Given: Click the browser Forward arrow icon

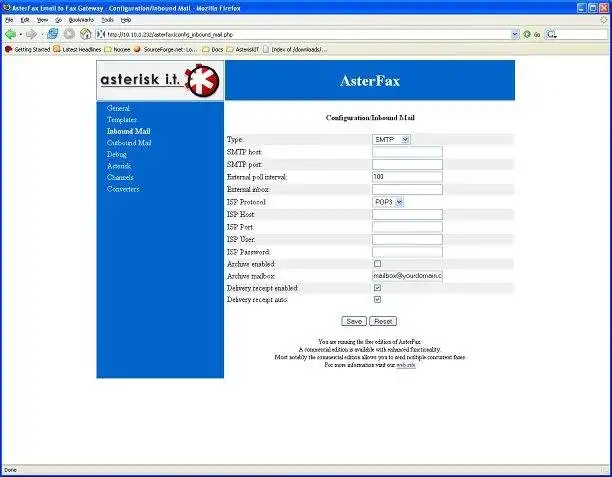Looking at the screenshot, I should click(31, 34).
